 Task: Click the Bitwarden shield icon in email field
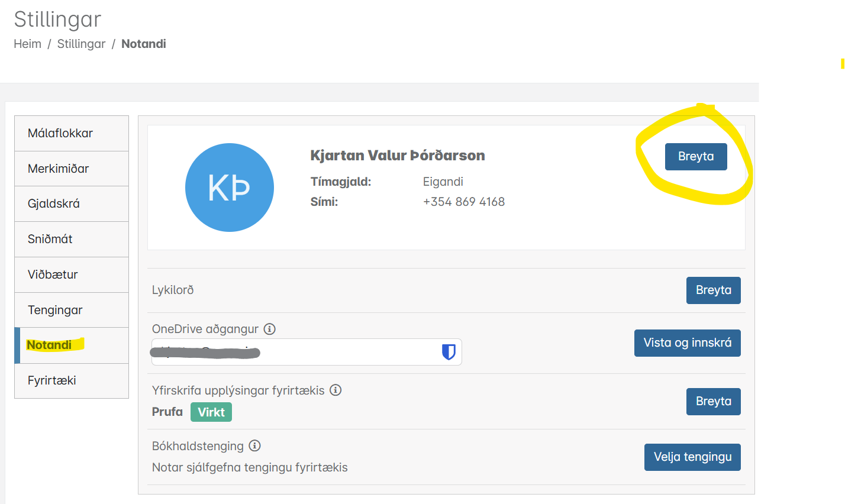(x=449, y=352)
